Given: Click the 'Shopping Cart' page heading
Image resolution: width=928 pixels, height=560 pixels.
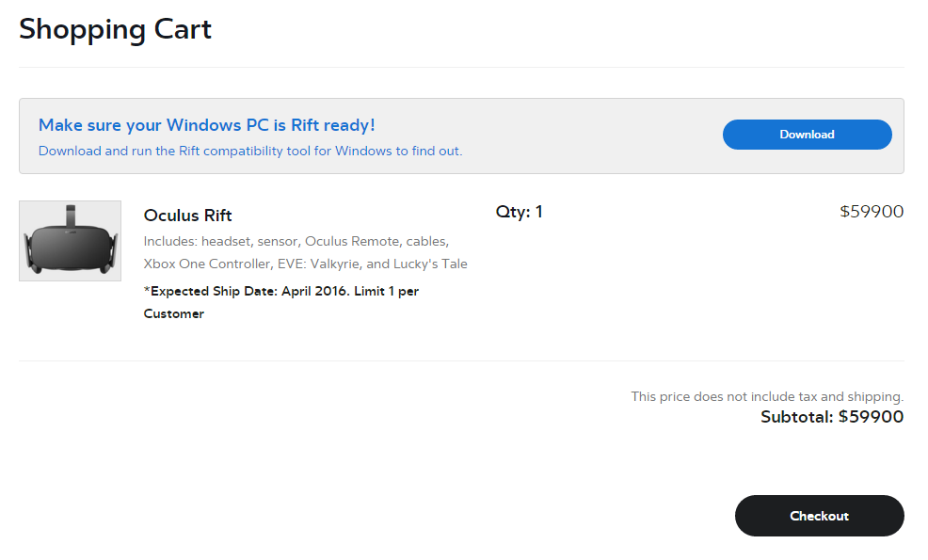Looking at the screenshot, I should tap(115, 29).
